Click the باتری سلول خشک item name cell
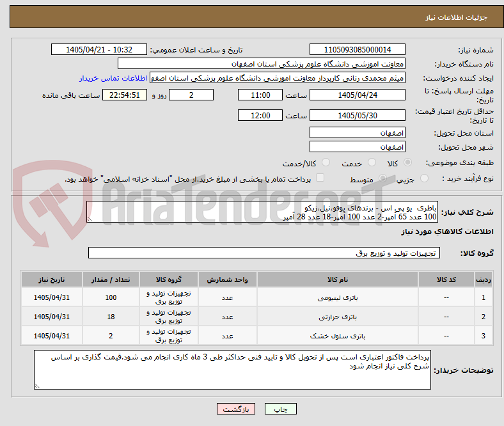 click(338, 336)
